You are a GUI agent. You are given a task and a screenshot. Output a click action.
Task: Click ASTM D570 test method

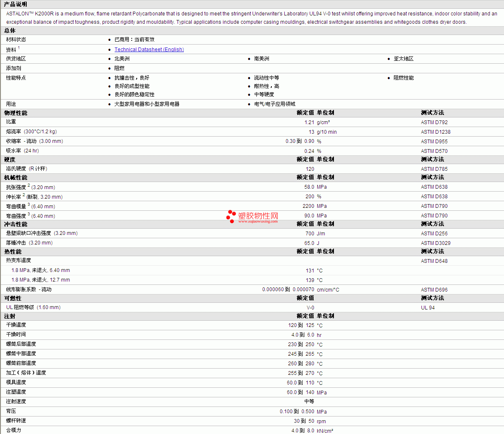[x=434, y=151]
